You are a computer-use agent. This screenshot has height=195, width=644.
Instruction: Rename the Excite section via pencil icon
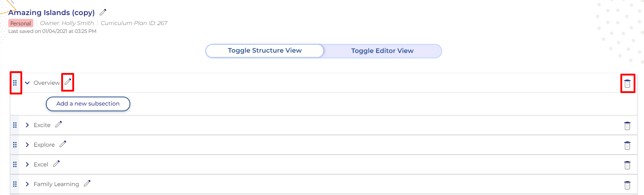pyautogui.click(x=59, y=125)
